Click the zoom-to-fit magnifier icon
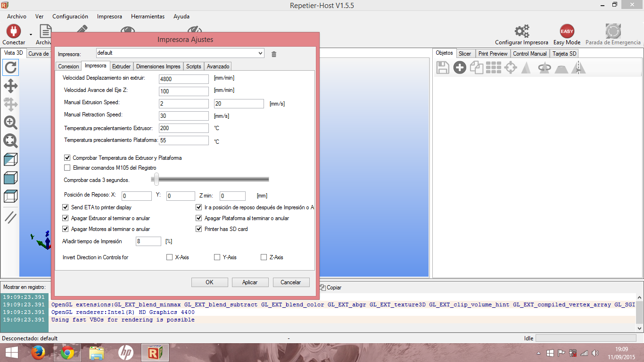This screenshot has width=644, height=362. [x=10, y=141]
